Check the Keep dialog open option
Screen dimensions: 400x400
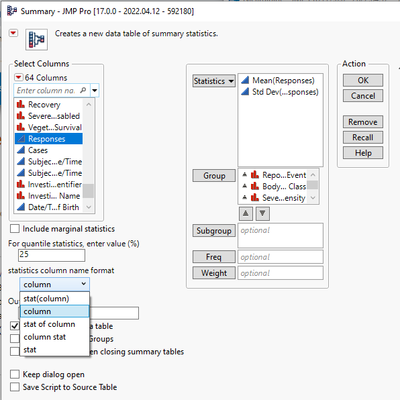point(15,374)
